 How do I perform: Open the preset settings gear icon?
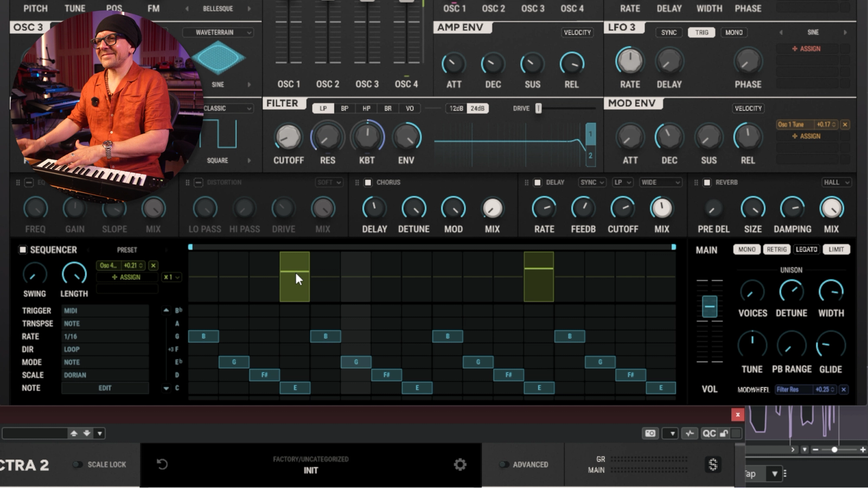460,465
